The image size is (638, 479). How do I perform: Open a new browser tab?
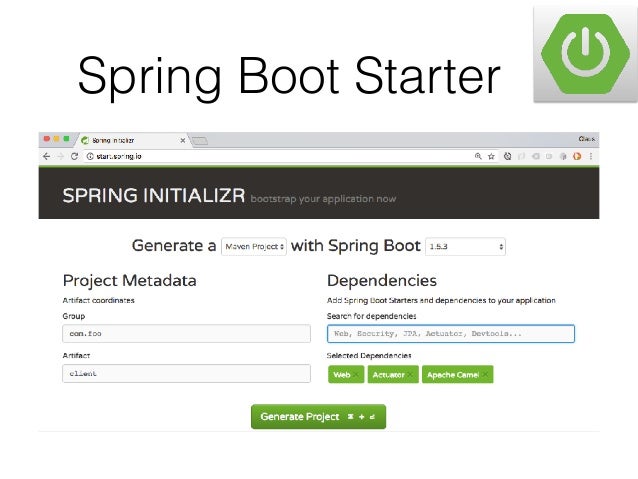pyautogui.click(x=199, y=141)
